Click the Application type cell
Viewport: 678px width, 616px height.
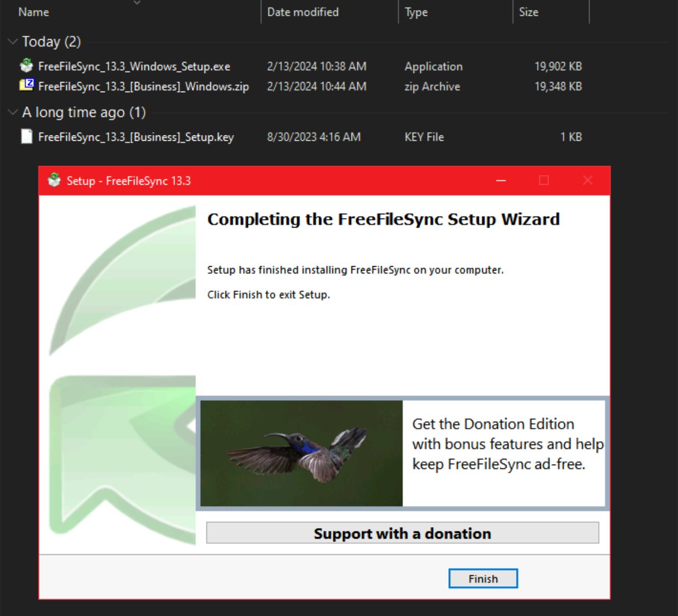click(433, 66)
